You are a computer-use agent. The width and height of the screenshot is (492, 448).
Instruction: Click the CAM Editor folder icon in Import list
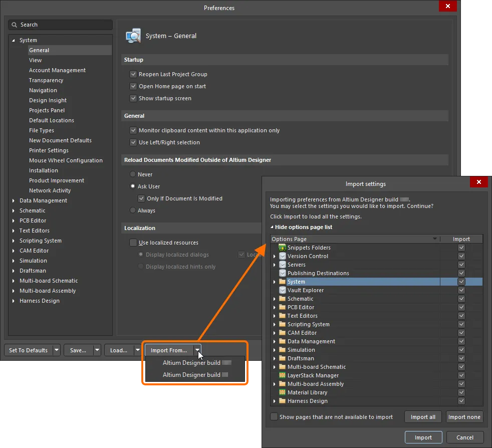pos(282,332)
